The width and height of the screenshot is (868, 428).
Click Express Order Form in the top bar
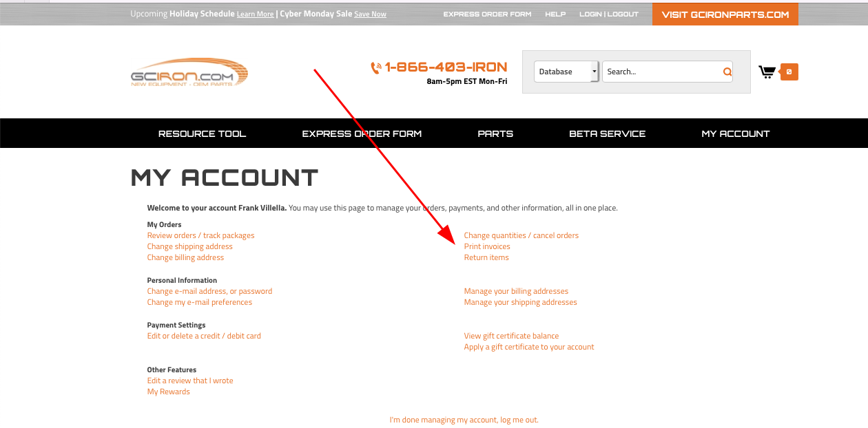coord(487,14)
